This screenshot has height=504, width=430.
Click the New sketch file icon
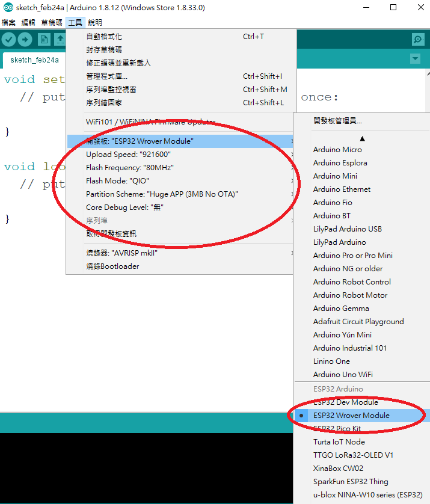[44, 40]
